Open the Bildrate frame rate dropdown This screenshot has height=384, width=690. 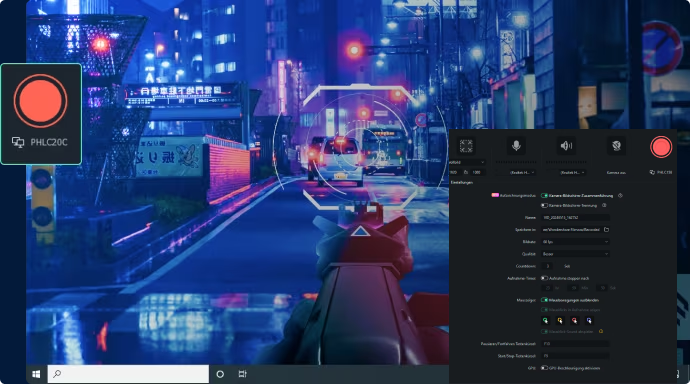[x=575, y=242]
